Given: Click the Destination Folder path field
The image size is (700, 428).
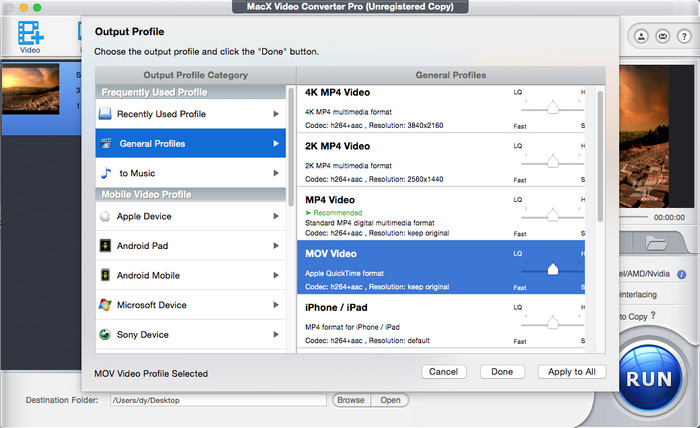Looking at the screenshot, I should 218,400.
